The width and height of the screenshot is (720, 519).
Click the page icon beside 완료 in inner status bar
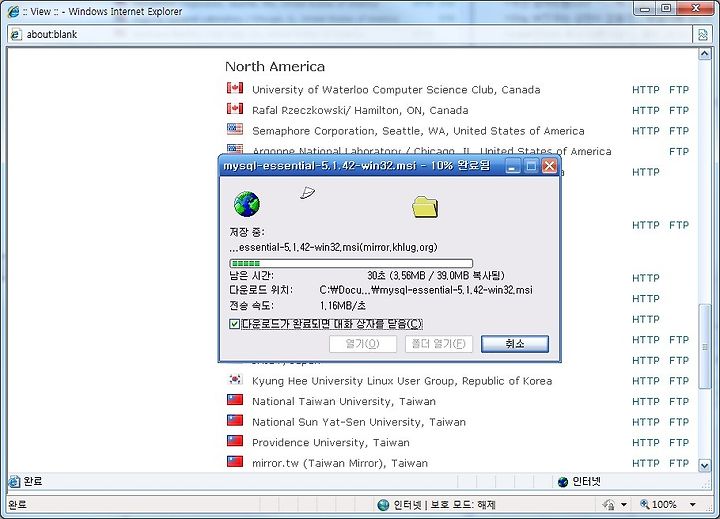pos(14,481)
